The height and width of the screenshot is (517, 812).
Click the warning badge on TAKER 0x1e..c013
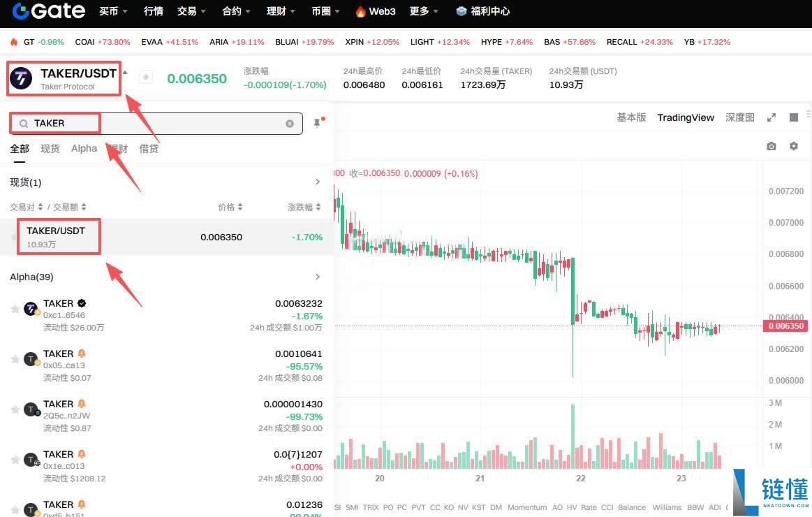tap(81, 454)
